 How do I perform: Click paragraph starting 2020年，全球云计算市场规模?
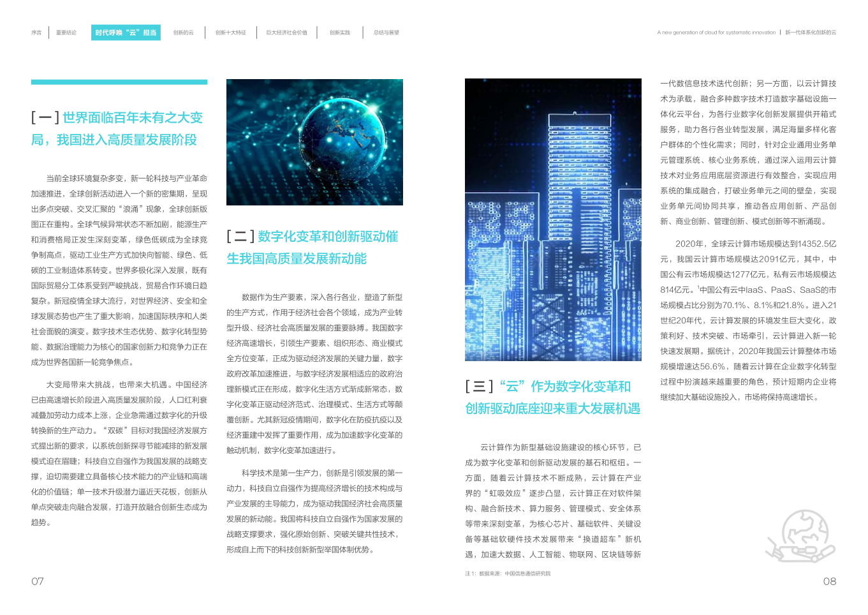pos(748,320)
